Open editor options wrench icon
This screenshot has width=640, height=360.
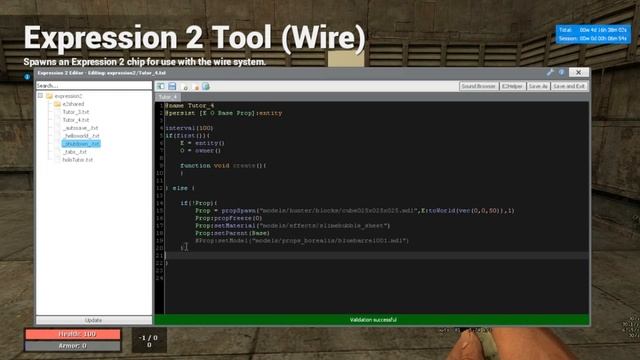(x=550, y=72)
